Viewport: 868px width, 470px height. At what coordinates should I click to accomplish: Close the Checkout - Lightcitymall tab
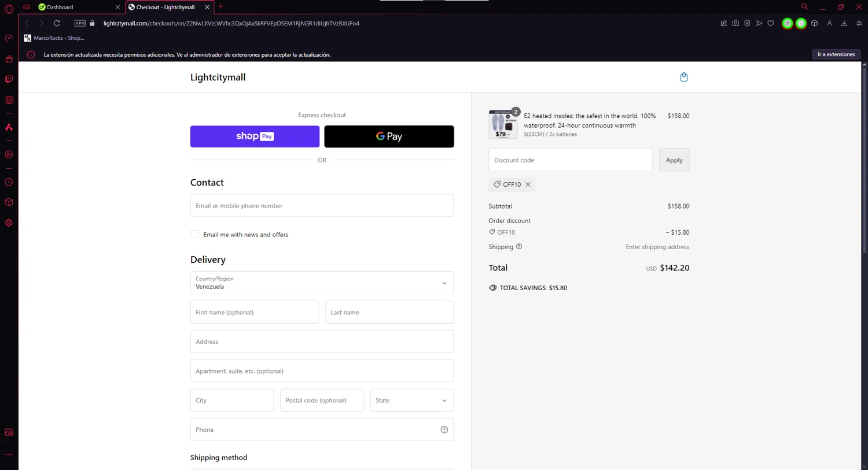[207, 7]
